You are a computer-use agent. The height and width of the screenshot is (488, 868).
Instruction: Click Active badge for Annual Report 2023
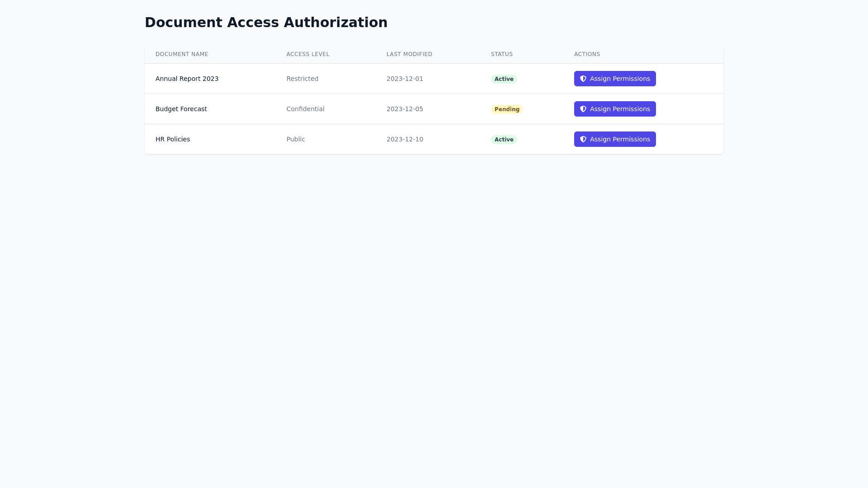click(x=504, y=79)
